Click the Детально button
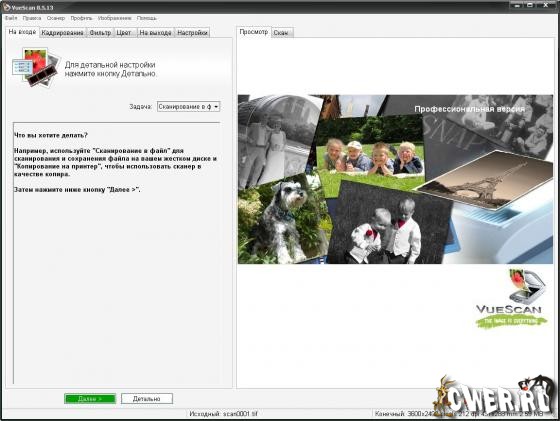560x421 pixels. 147,399
